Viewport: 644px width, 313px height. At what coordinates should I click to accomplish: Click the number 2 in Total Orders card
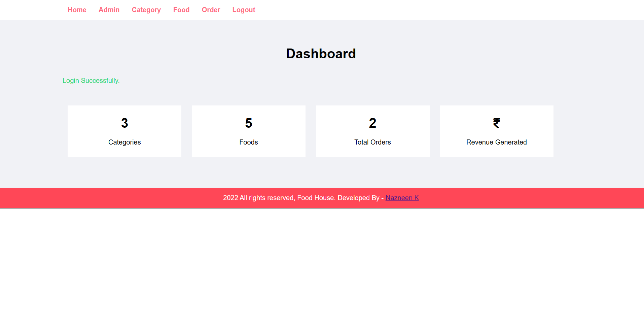click(372, 123)
